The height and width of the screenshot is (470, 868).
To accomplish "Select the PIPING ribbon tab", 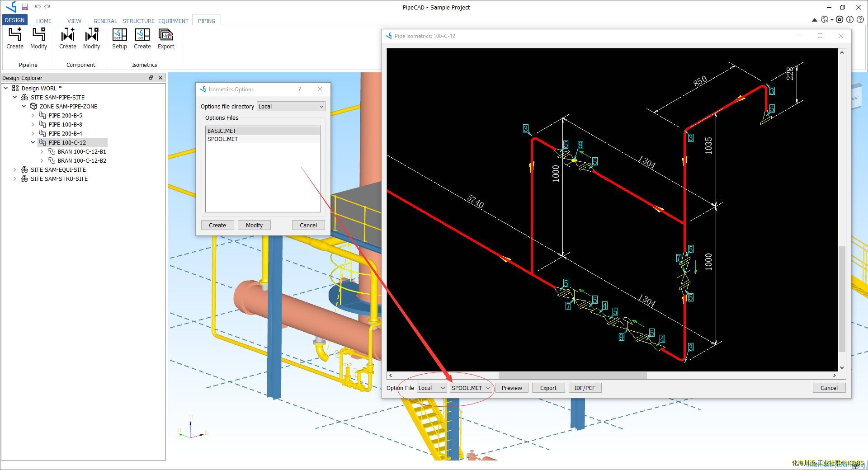I will (x=207, y=21).
